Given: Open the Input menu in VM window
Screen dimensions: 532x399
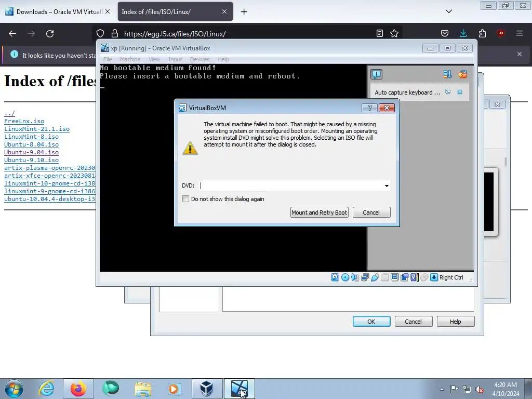Looking at the screenshot, I should [175, 59].
